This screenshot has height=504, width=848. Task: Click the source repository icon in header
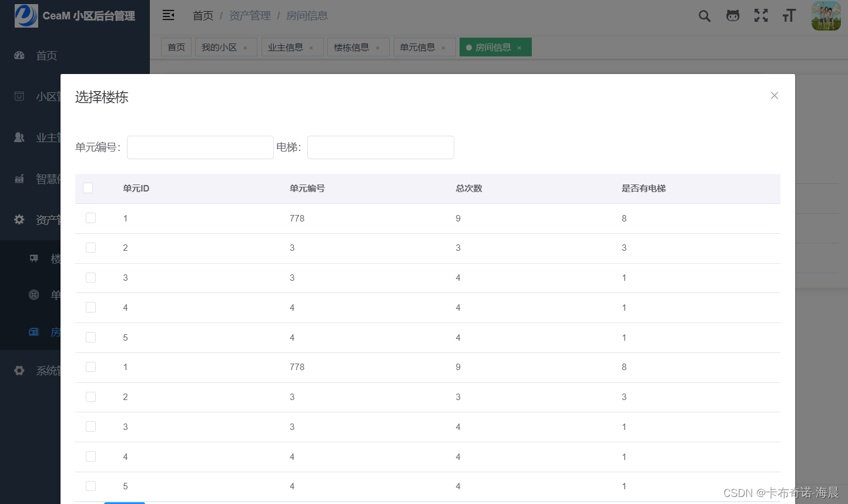732,16
